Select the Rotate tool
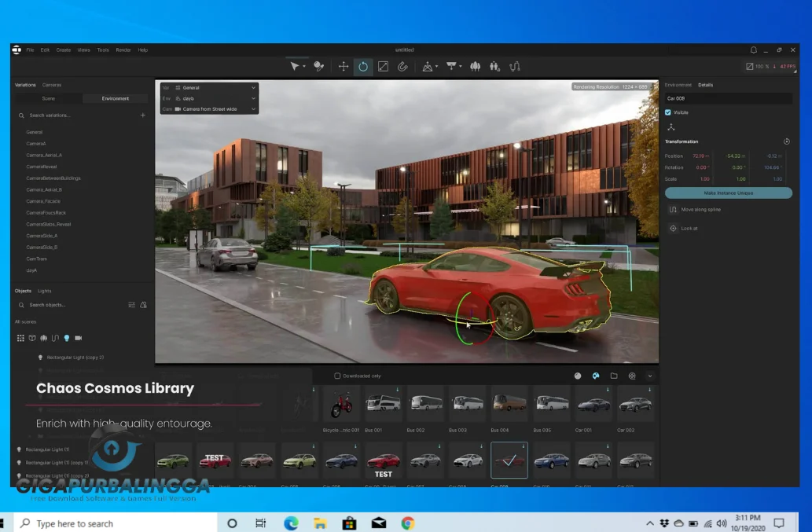The width and height of the screenshot is (812, 532). [x=363, y=66]
